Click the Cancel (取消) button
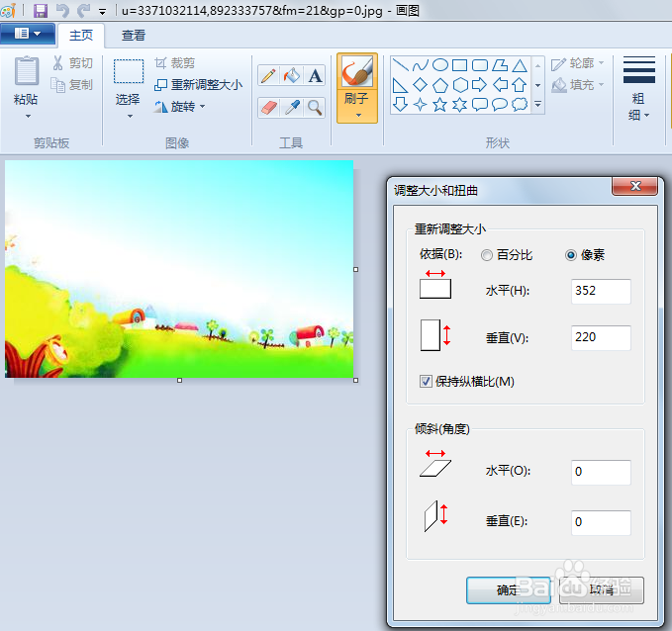Screen dimensions: 672x631 [x=602, y=589]
